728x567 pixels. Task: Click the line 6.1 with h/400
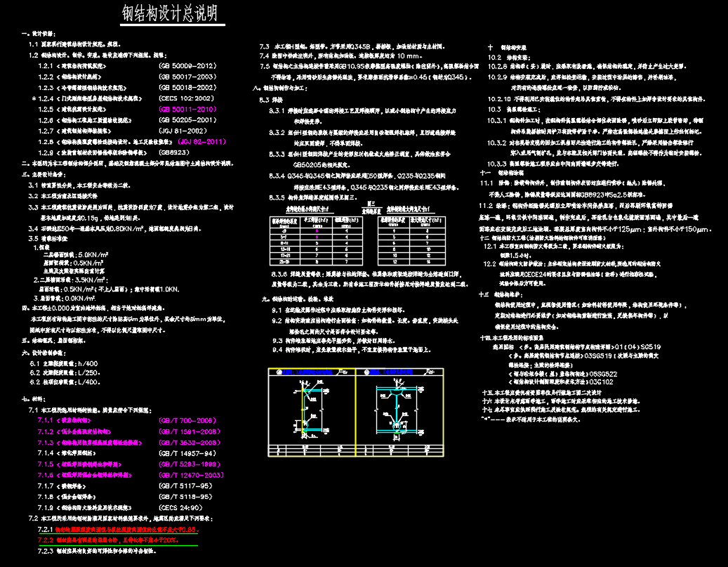[64, 364]
